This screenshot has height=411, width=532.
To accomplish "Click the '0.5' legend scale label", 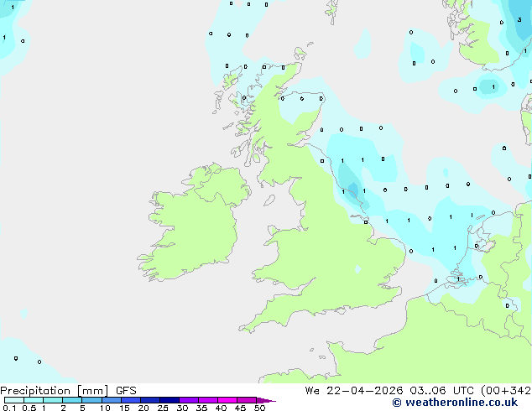I will (29, 408).
